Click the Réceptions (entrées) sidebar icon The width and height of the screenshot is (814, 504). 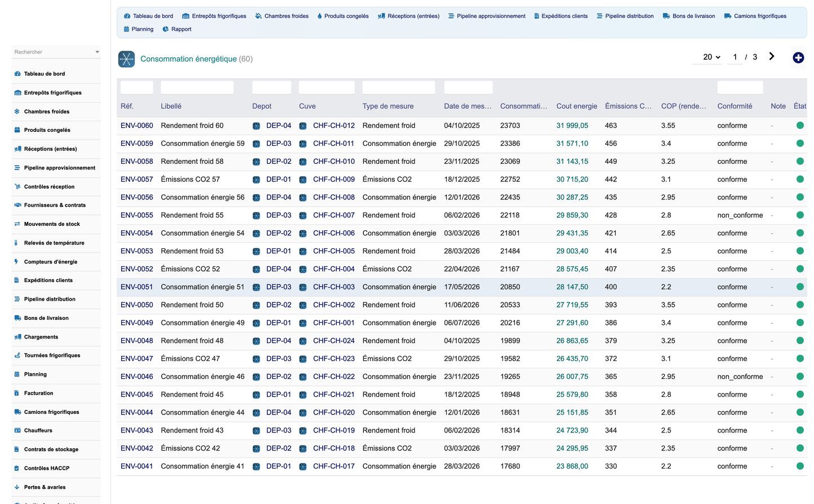[17, 149]
